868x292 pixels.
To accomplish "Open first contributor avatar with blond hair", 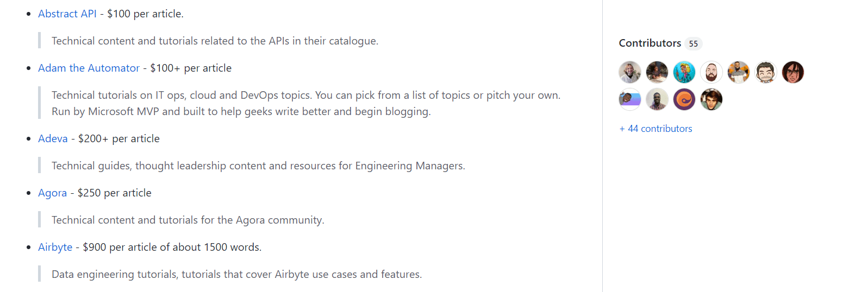I will click(630, 72).
